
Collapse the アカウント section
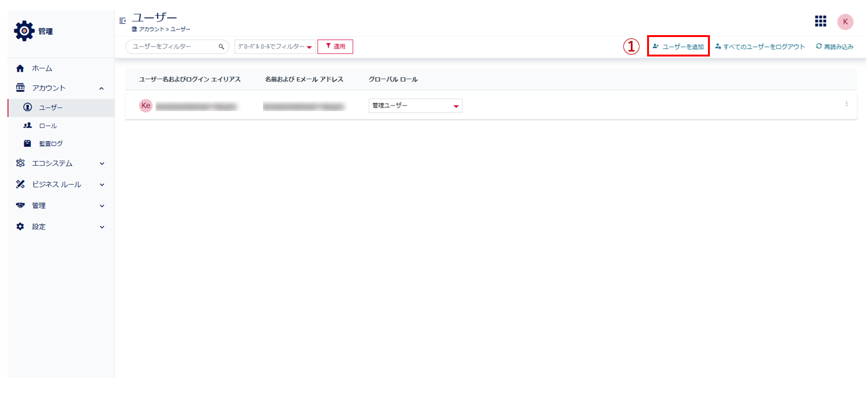coord(102,89)
